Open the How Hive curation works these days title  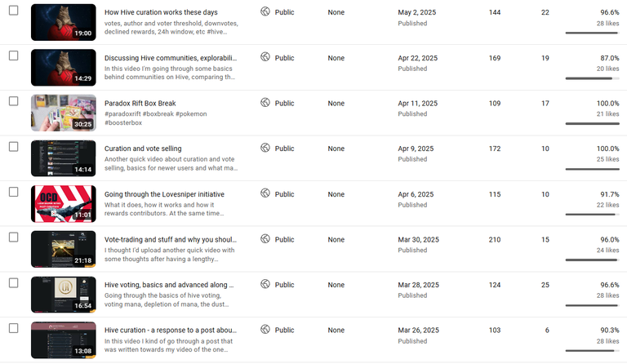point(161,12)
